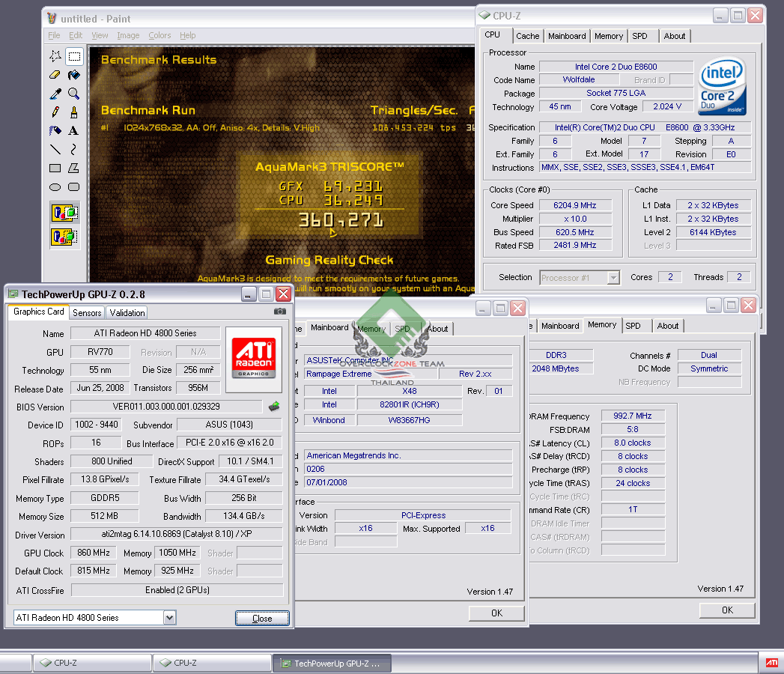
Task: Click the Driver Version field in GPU-Z
Action: 177,534
